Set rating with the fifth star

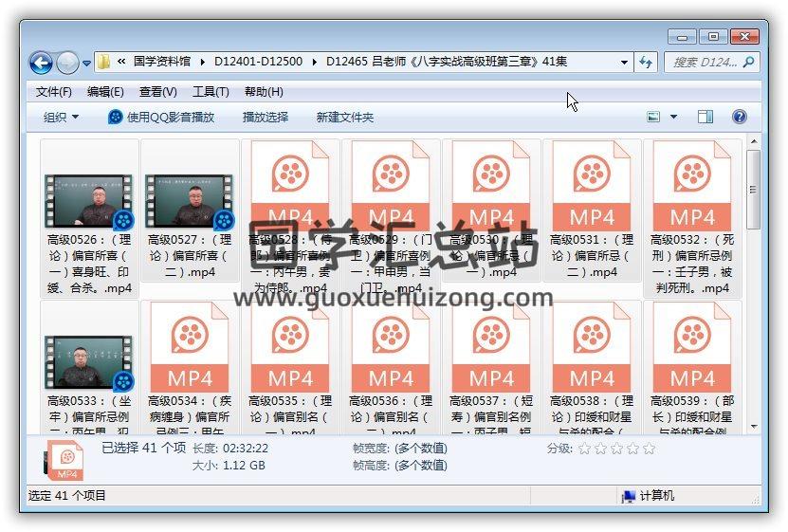click(x=650, y=448)
